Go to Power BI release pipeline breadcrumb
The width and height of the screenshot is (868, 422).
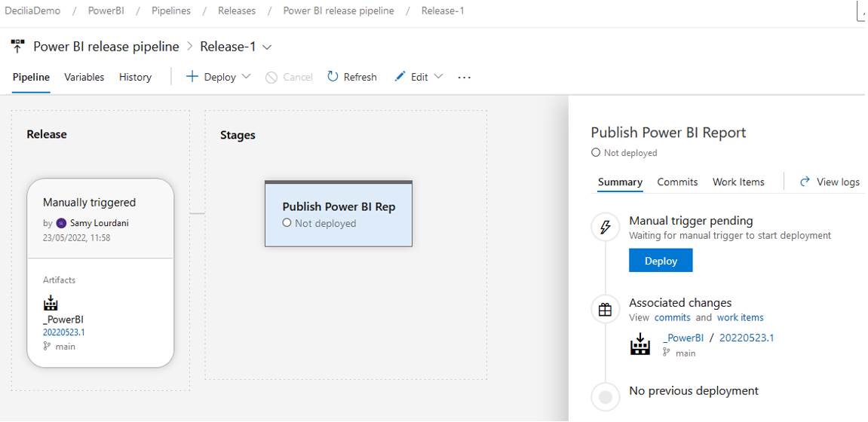[x=339, y=11]
